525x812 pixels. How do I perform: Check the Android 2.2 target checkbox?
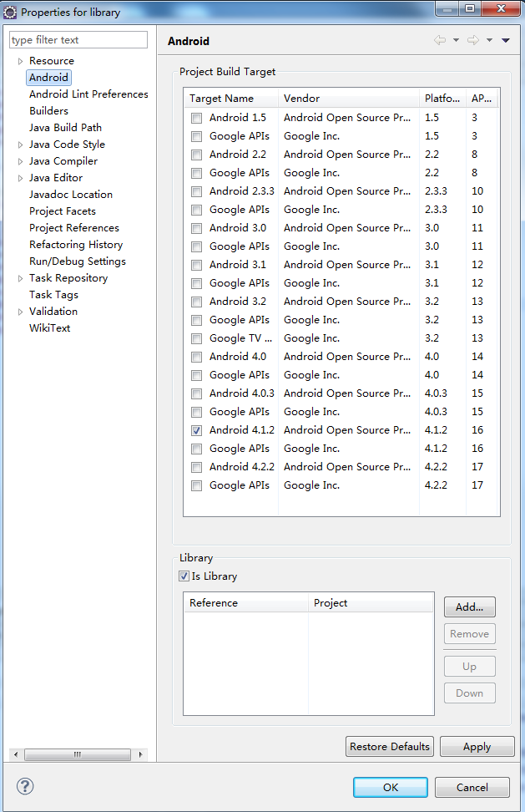tap(196, 155)
